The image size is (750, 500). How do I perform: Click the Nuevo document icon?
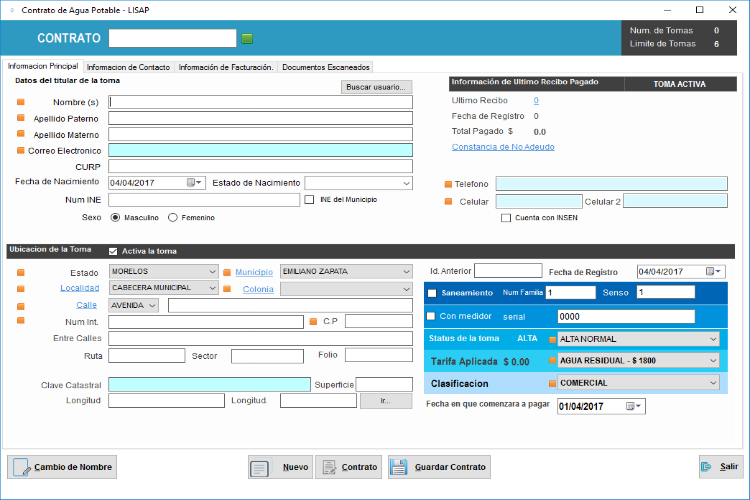260,467
